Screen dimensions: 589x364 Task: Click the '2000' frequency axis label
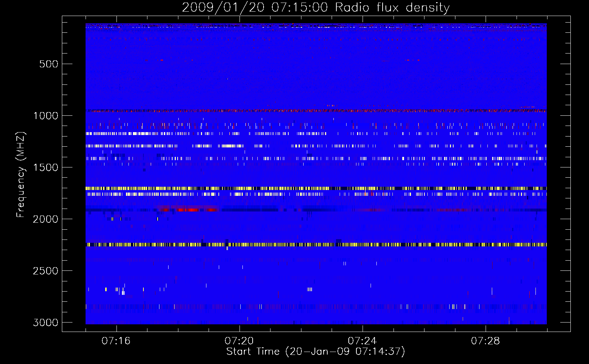click(x=46, y=219)
